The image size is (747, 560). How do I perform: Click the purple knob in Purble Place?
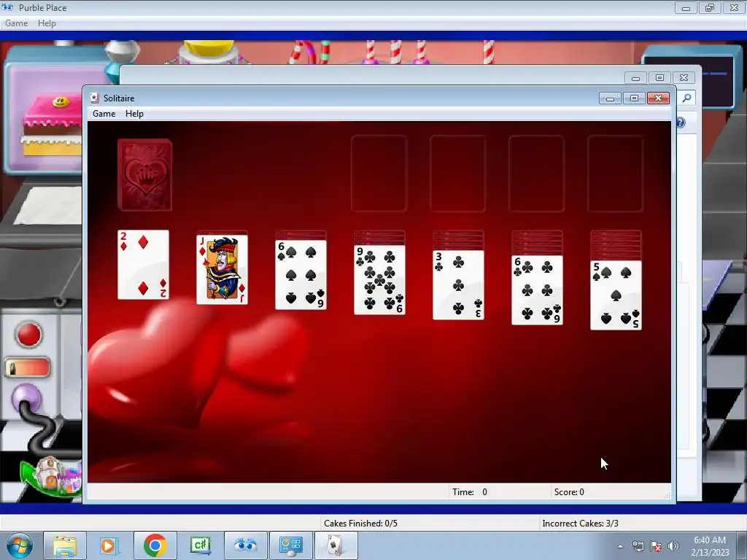[26, 399]
